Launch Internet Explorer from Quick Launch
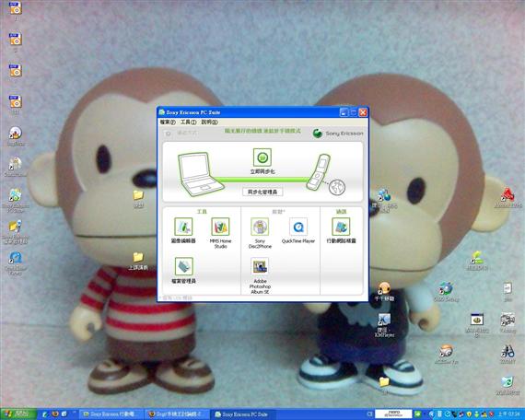The width and height of the screenshot is (525, 420). coord(45,414)
